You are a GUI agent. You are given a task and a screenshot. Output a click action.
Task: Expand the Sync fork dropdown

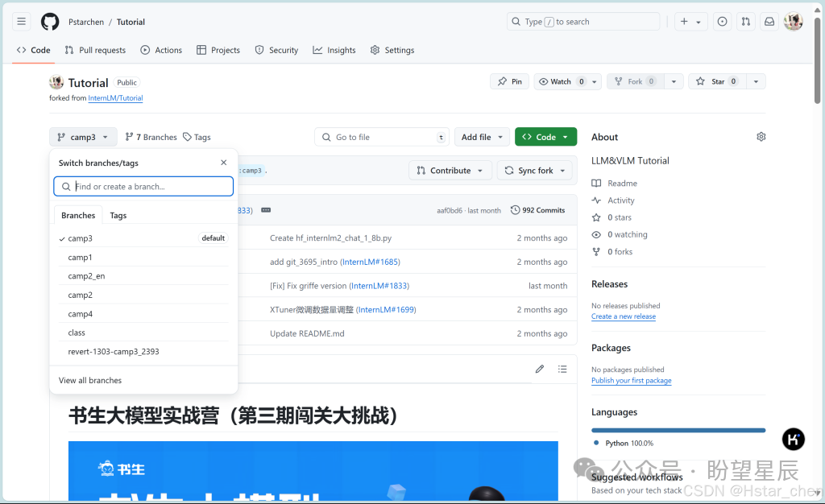click(x=535, y=170)
